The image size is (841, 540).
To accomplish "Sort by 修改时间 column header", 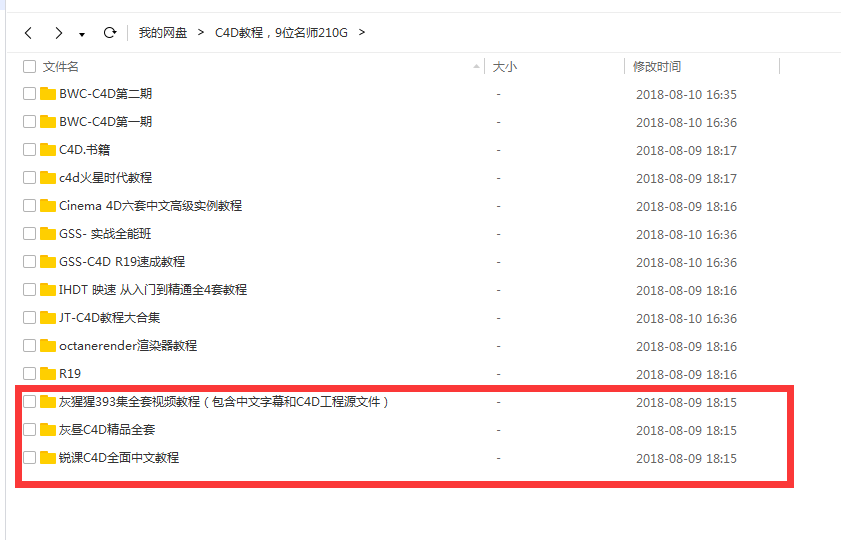I will 656,66.
